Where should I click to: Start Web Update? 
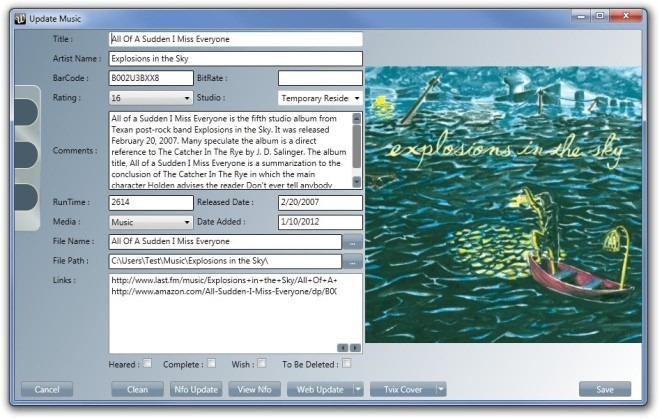(x=320, y=390)
